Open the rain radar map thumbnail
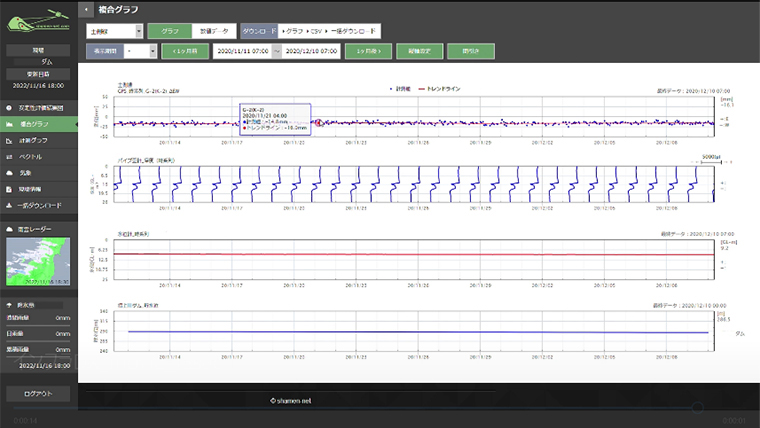Viewport: 760px width, 428px height. 38,261
